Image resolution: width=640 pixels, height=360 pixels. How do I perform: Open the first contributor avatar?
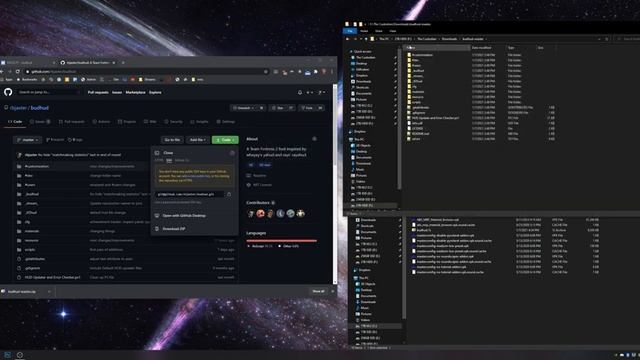[251, 213]
